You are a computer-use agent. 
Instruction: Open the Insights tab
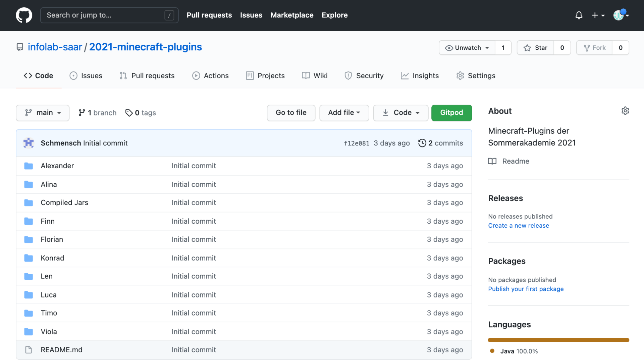tap(420, 76)
